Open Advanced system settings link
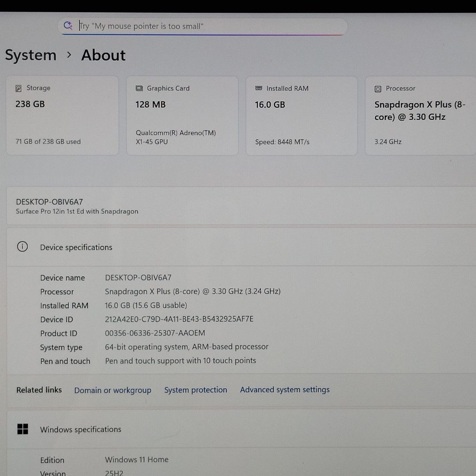 coord(285,390)
